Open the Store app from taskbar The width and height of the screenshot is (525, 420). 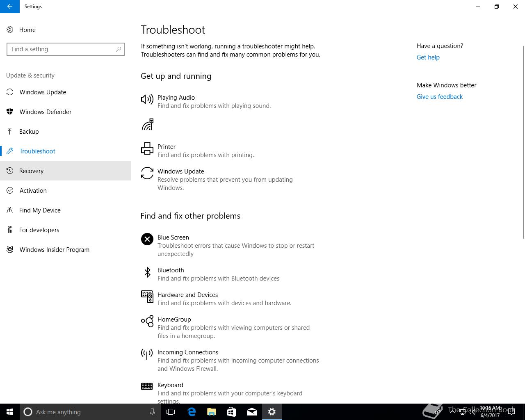232,412
